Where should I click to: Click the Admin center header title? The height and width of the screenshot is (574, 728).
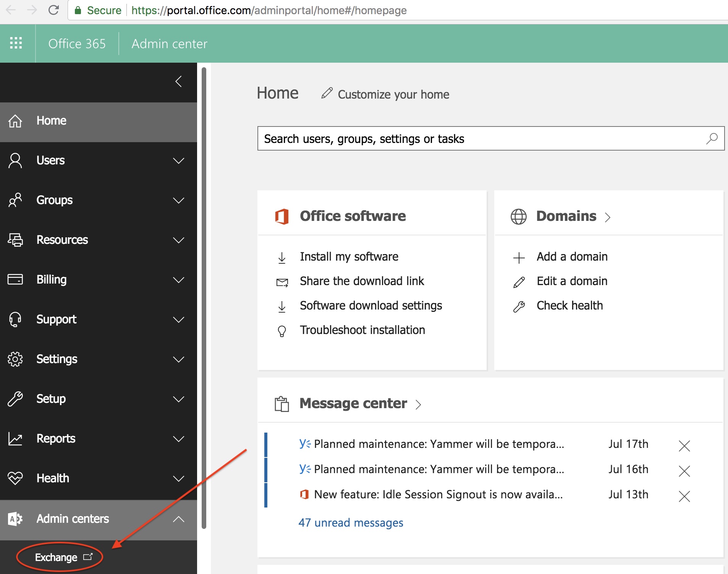coord(170,44)
